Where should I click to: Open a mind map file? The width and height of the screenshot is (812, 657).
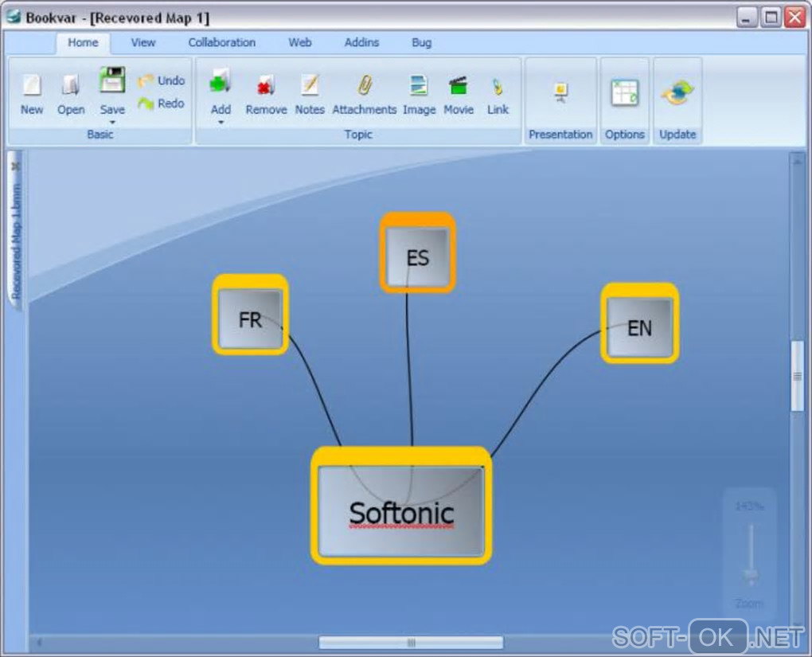(x=71, y=95)
